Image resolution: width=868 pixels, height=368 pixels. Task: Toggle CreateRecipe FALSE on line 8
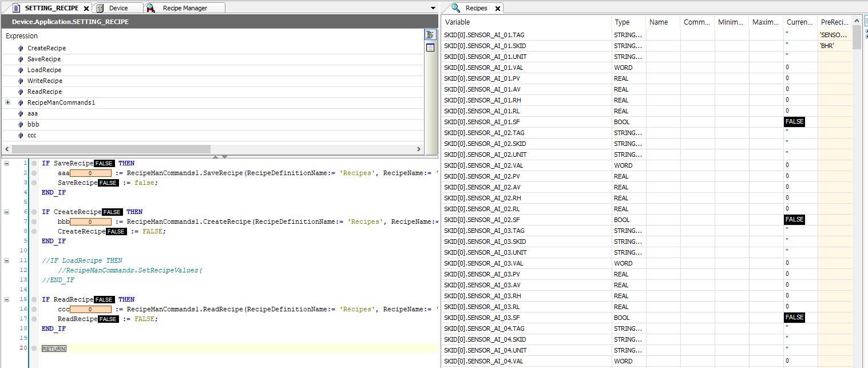[116, 231]
